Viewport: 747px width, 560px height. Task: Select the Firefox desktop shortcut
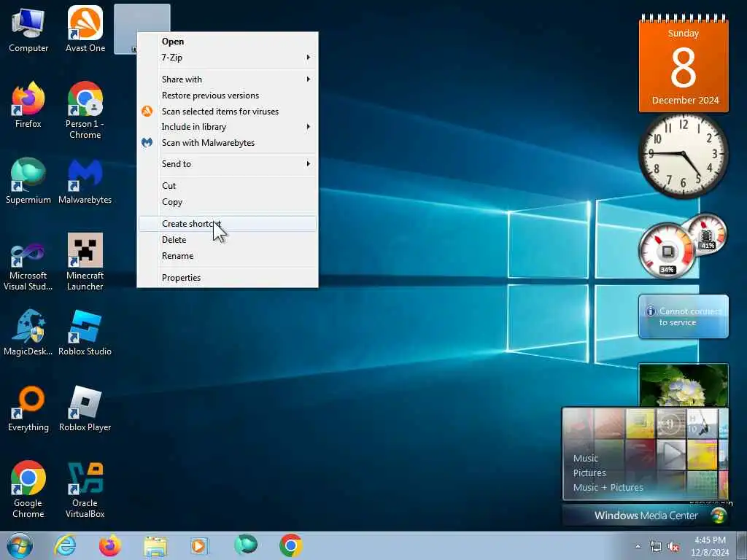tap(28, 105)
